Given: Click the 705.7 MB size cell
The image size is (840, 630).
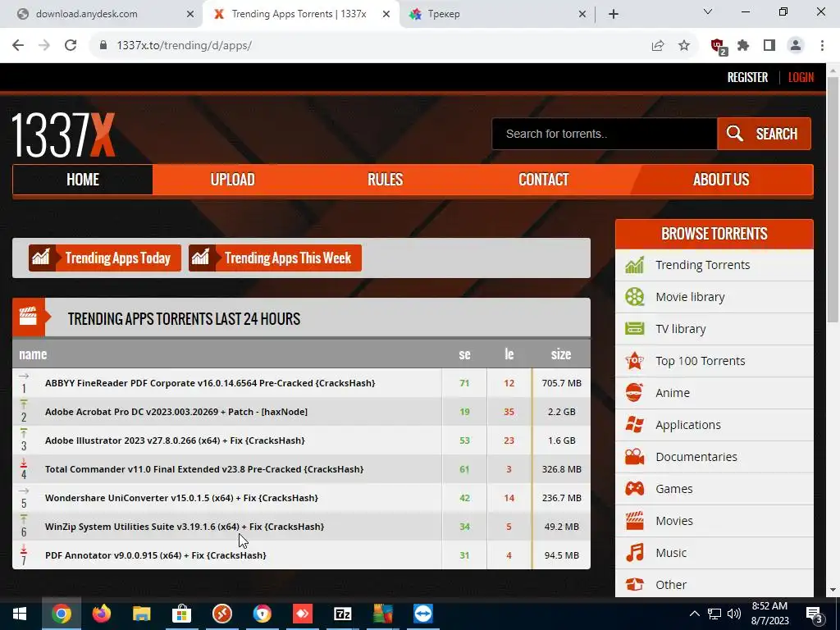Looking at the screenshot, I should (x=561, y=383).
